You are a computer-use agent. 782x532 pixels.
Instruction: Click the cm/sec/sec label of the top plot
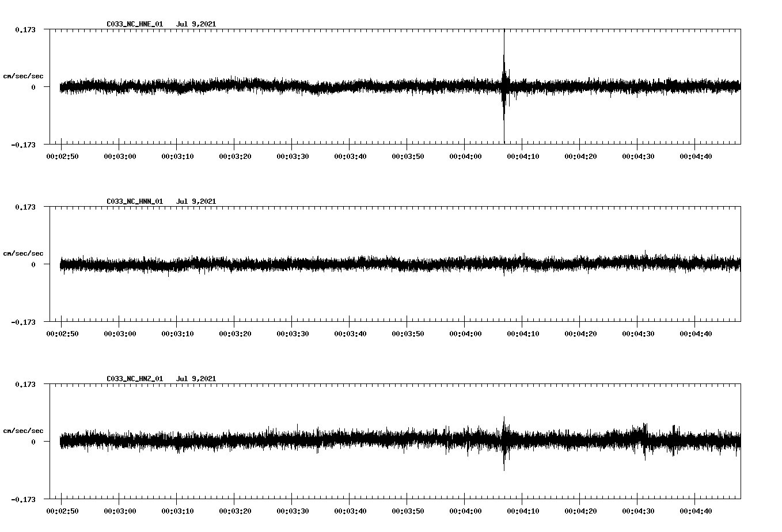(x=23, y=75)
